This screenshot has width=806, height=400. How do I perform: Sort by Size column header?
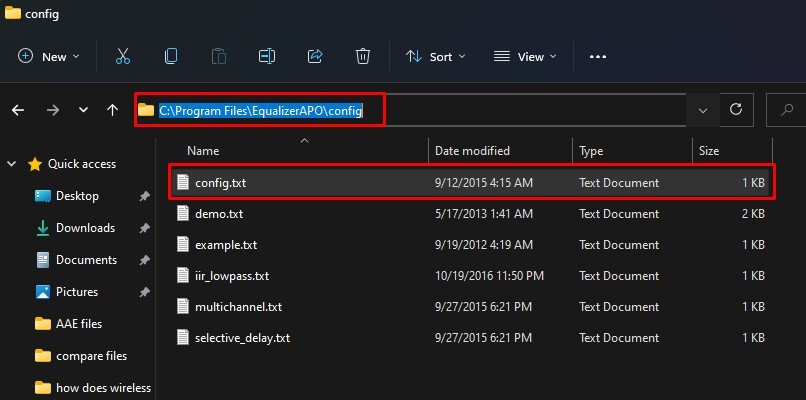click(709, 151)
